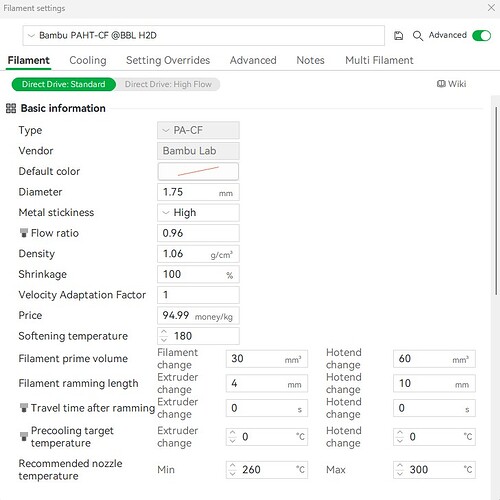Open the Bambu PAHT-CF preset dropdown
Screen dimensions: 500x500
204,35
